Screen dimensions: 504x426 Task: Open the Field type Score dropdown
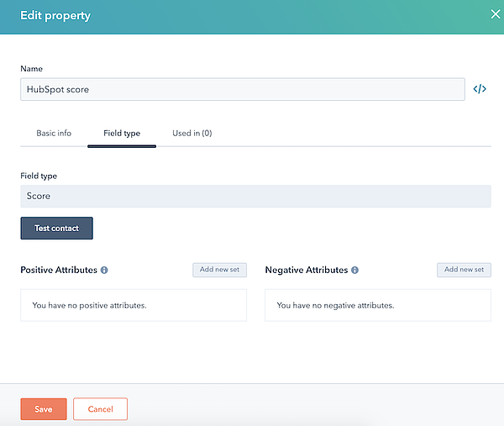pyautogui.click(x=255, y=196)
